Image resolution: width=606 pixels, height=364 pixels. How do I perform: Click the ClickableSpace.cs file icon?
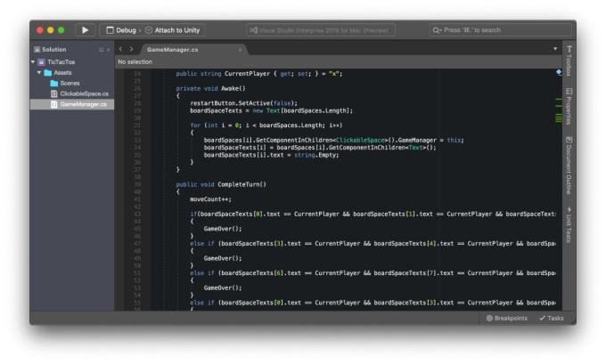point(54,93)
